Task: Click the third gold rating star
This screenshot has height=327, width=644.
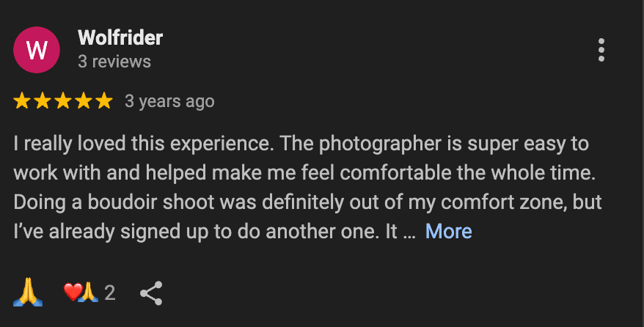Action: pos(63,101)
